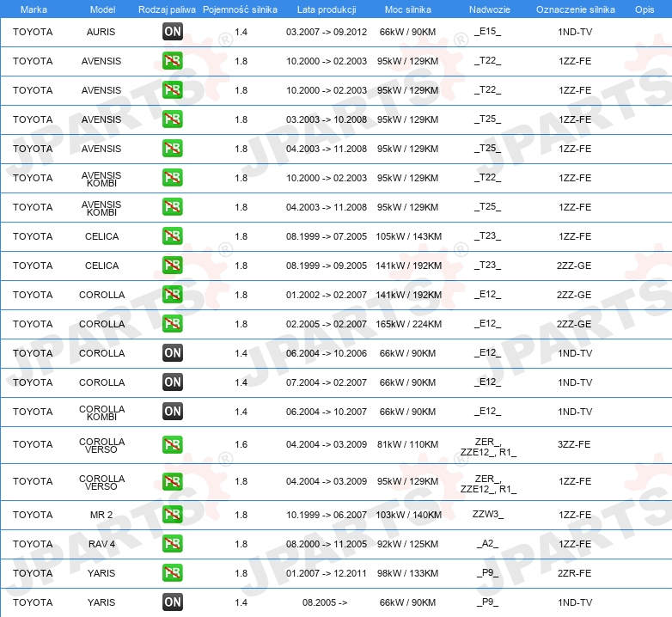Select the MR 2 model cell

point(101,515)
